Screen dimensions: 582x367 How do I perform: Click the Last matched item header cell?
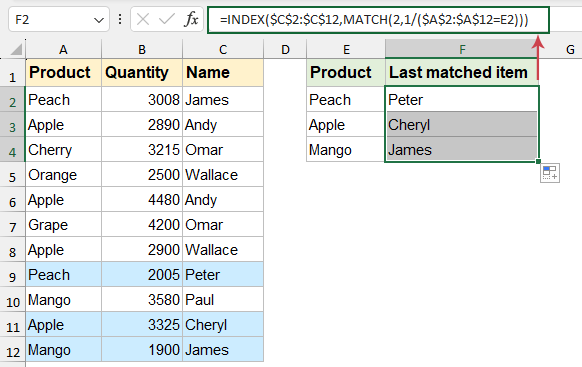pos(462,73)
